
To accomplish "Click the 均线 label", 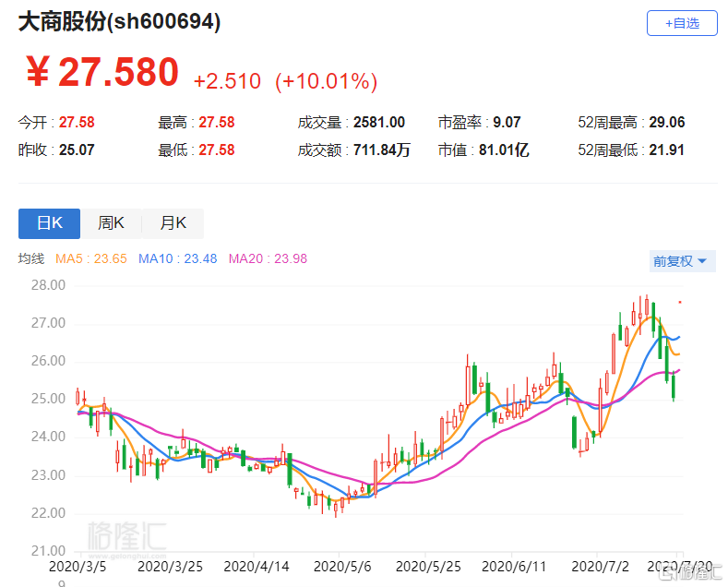I will pyautogui.click(x=31, y=258).
